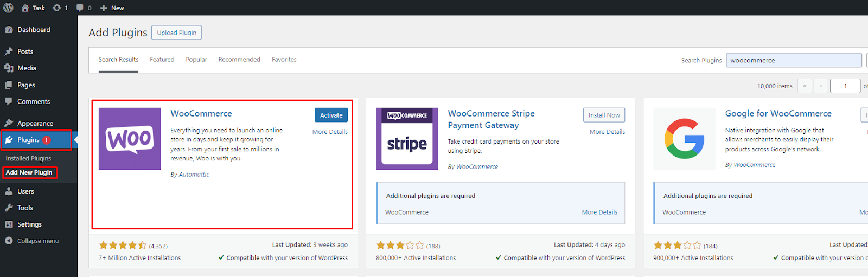Open Pages menu in sidebar
This screenshot has width=868, height=277.
(x=26, y=85)
